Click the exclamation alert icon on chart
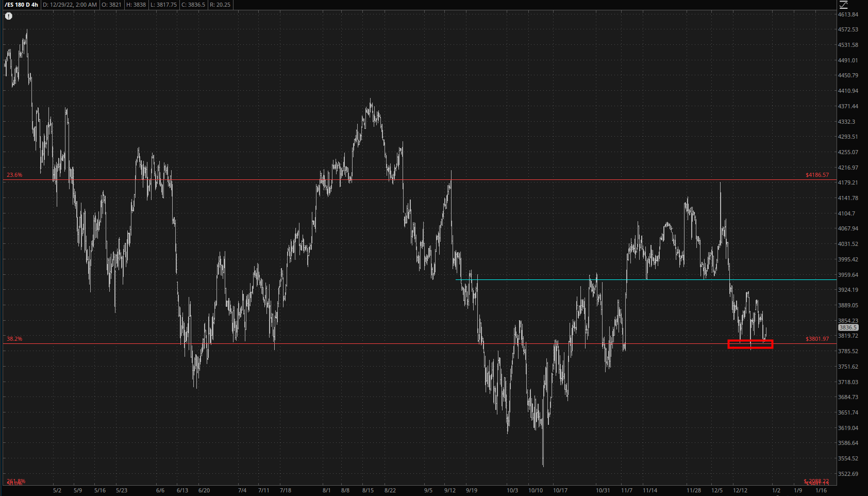 9,16
